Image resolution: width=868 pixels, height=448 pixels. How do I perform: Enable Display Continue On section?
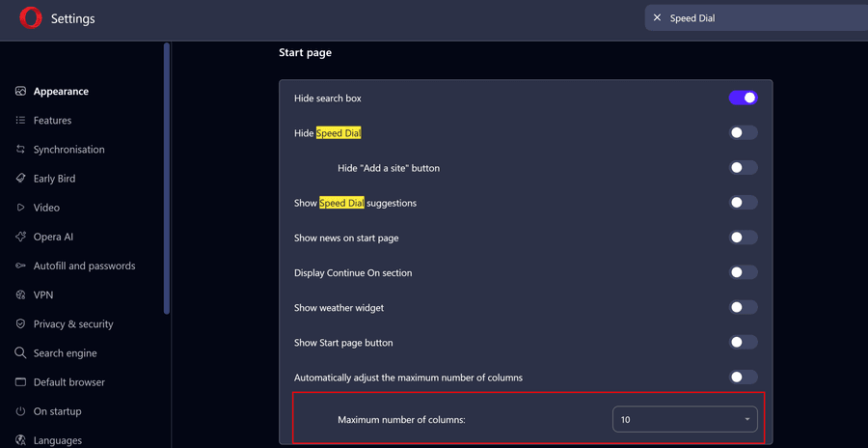click(743, 272)
